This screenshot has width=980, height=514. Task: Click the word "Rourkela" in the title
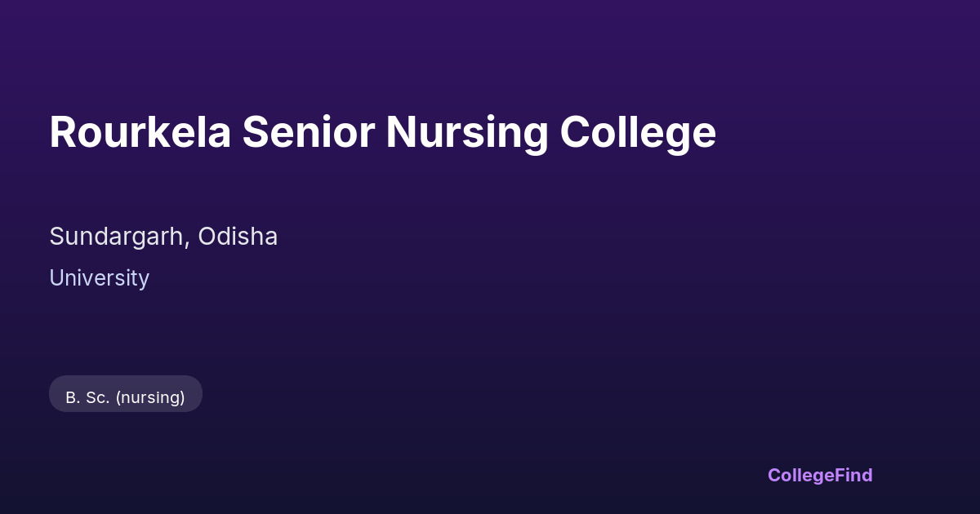(140, 132)
